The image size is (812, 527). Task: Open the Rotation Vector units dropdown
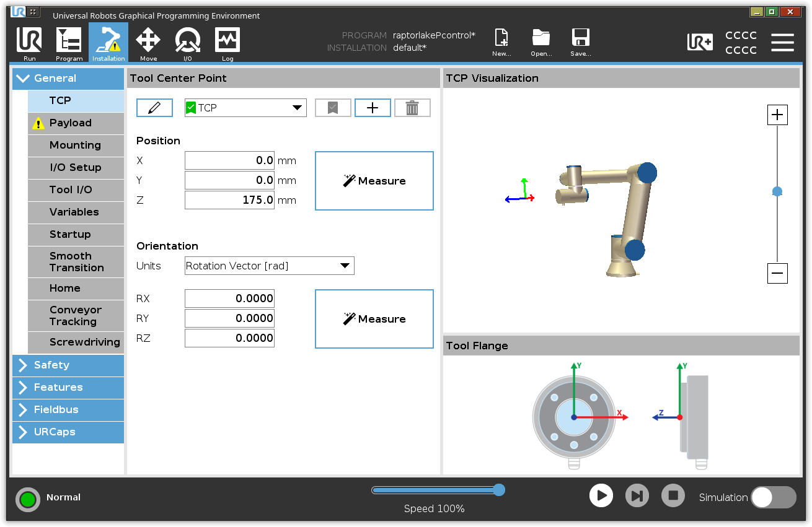tap(270, 266)
